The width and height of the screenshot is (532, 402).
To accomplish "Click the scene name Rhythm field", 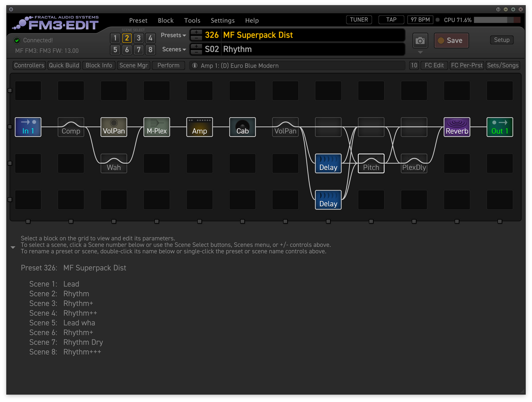I will click(x=313, y=49).
